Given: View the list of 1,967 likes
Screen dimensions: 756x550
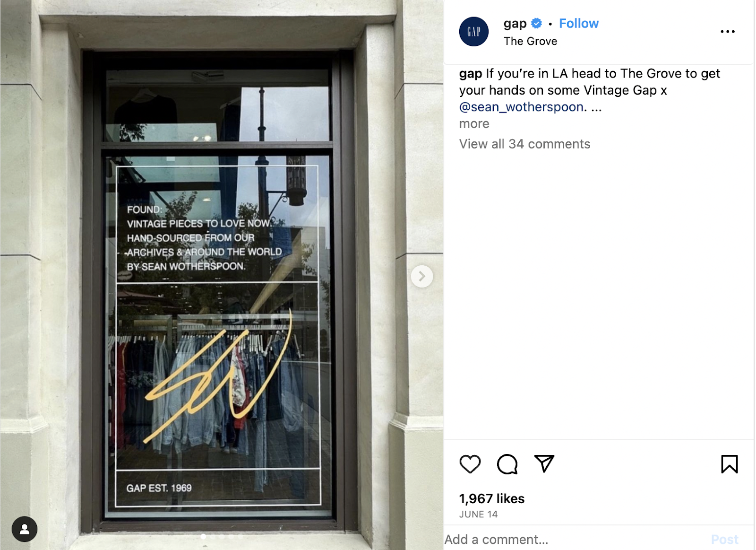Looking at the screenshot, I should (491, 498).
